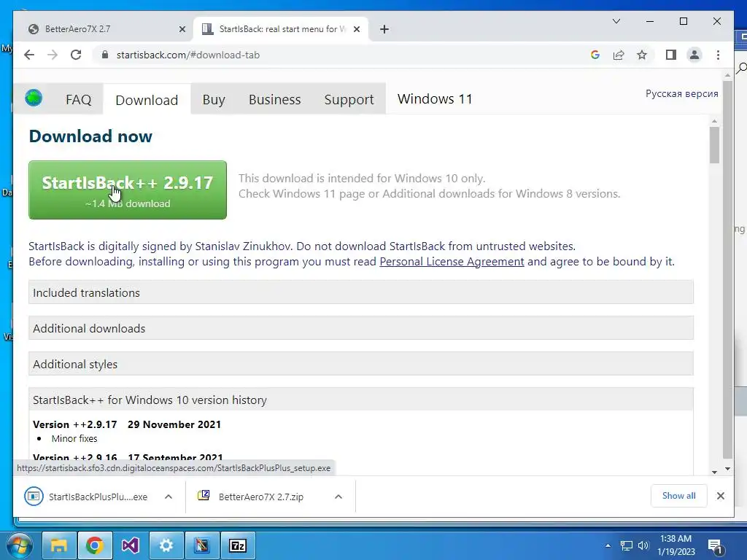Show all downloads

(679, 496)
